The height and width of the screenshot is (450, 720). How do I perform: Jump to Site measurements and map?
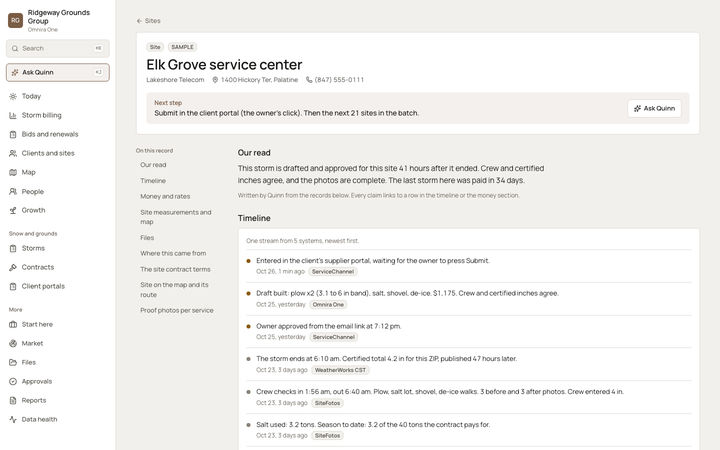pos(176,217)
